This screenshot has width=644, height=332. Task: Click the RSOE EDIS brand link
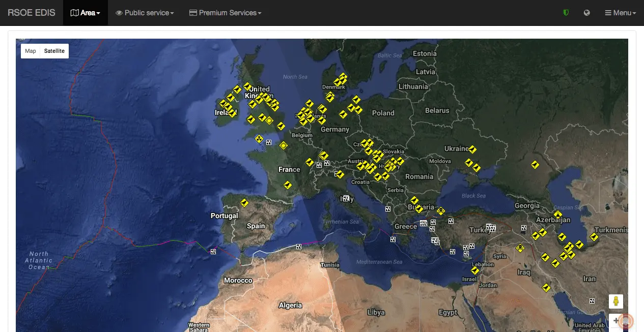[32, 13]
